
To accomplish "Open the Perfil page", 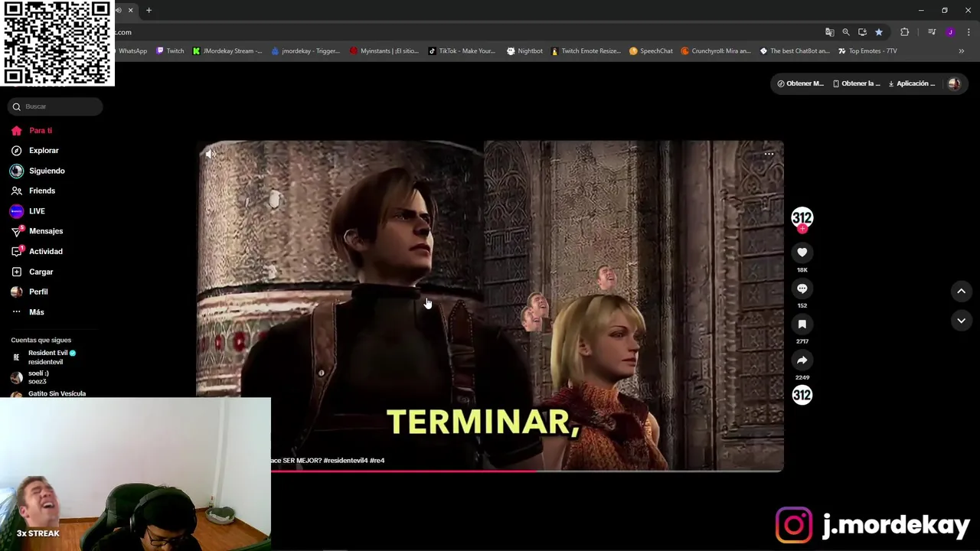I will 29,292.
